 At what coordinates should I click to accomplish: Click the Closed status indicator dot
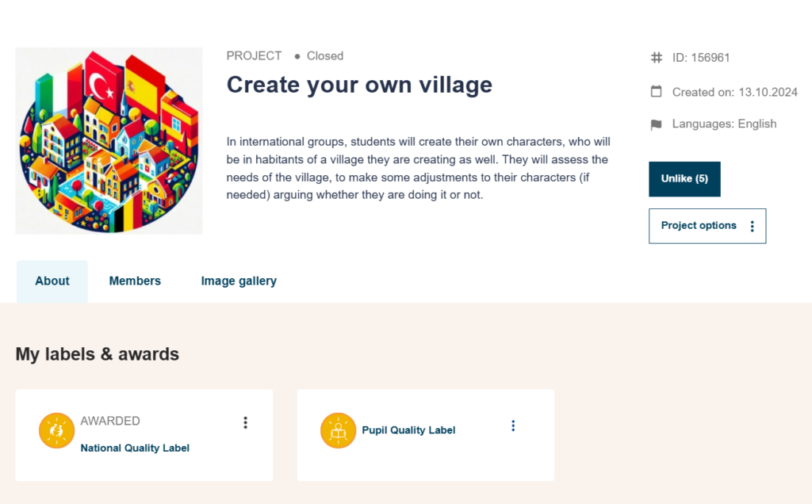point(297,56)
